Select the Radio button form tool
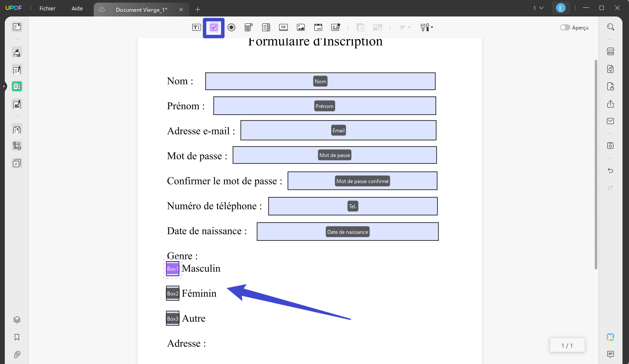 [x=231, y=27]
